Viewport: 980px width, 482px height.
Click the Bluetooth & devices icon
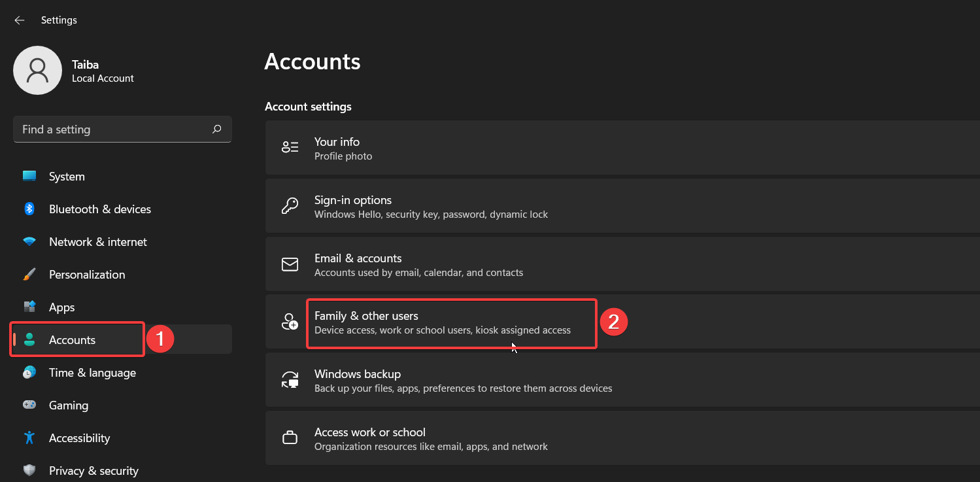29,209
